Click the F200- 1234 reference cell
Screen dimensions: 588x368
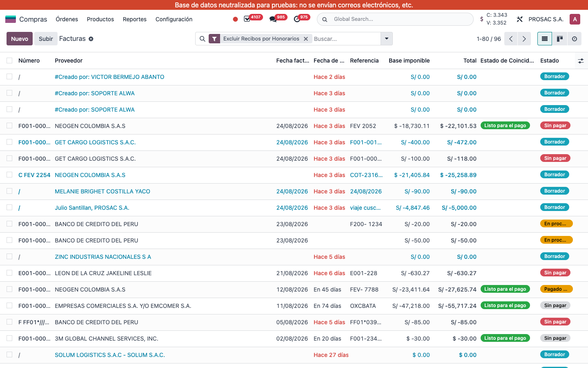click(x=366, y=224)
